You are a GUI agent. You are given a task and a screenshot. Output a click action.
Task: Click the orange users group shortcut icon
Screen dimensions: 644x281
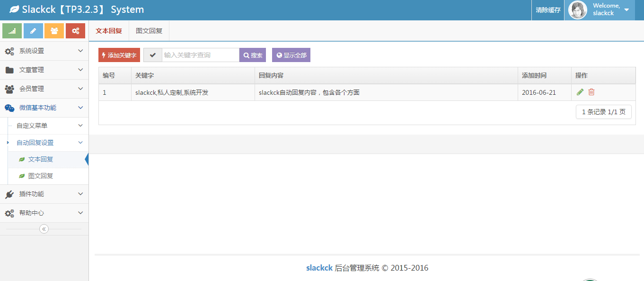(x=54, y=31)
